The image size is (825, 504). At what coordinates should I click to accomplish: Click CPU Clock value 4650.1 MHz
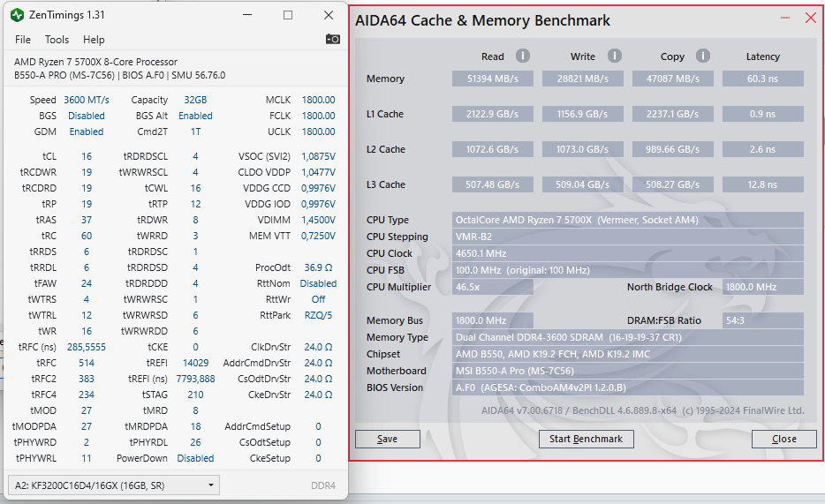click(628, 253)
